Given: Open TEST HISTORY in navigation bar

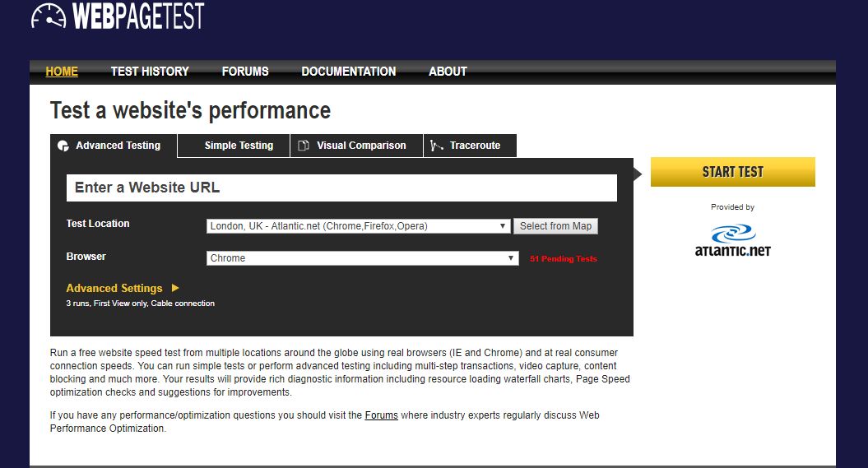Looking at the screenshot, I should coord(150,72).
